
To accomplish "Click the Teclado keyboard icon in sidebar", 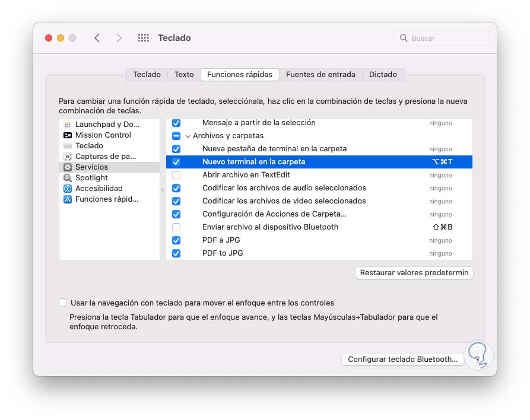I will click(x=68, y=146).
